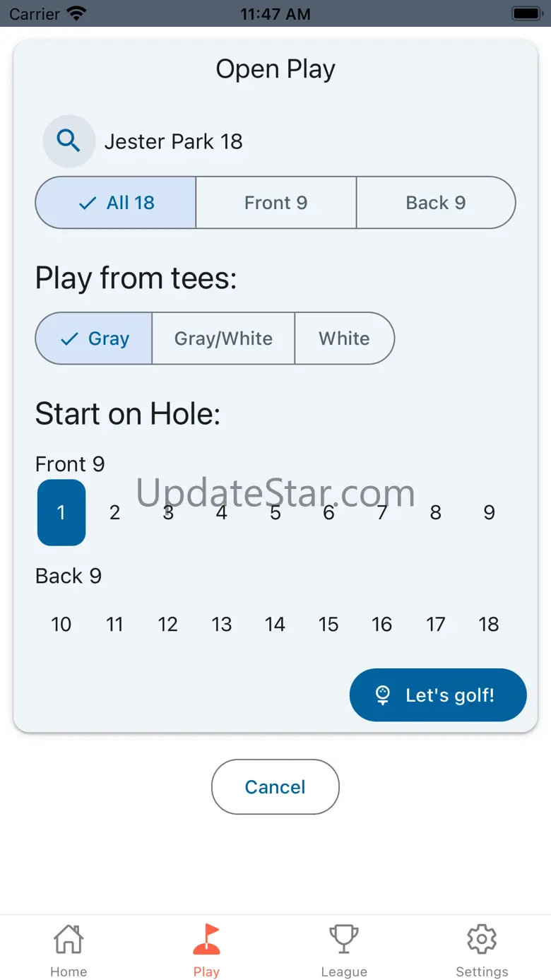Choose Gray tees
551x980 pixels.
(94, 338)
